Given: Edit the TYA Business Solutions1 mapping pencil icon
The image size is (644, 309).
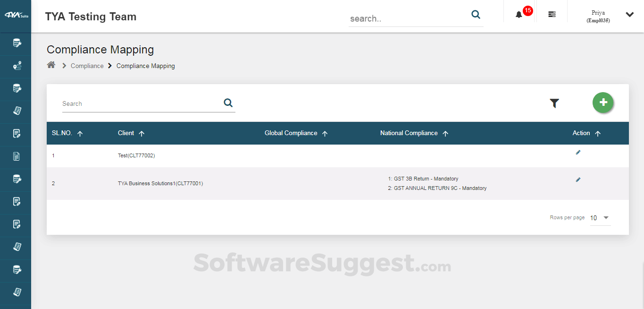Looking at the screenshot, I should click(x=578, y=180).
